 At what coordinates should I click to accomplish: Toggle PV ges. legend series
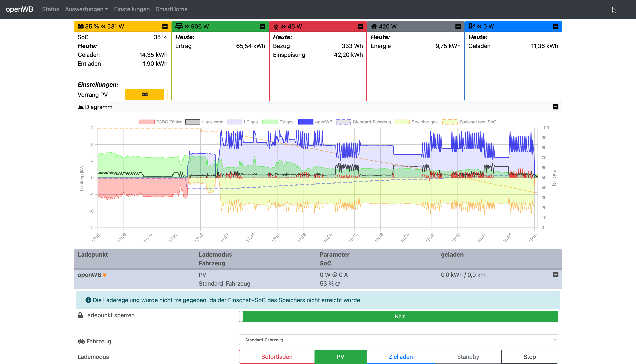278,122
